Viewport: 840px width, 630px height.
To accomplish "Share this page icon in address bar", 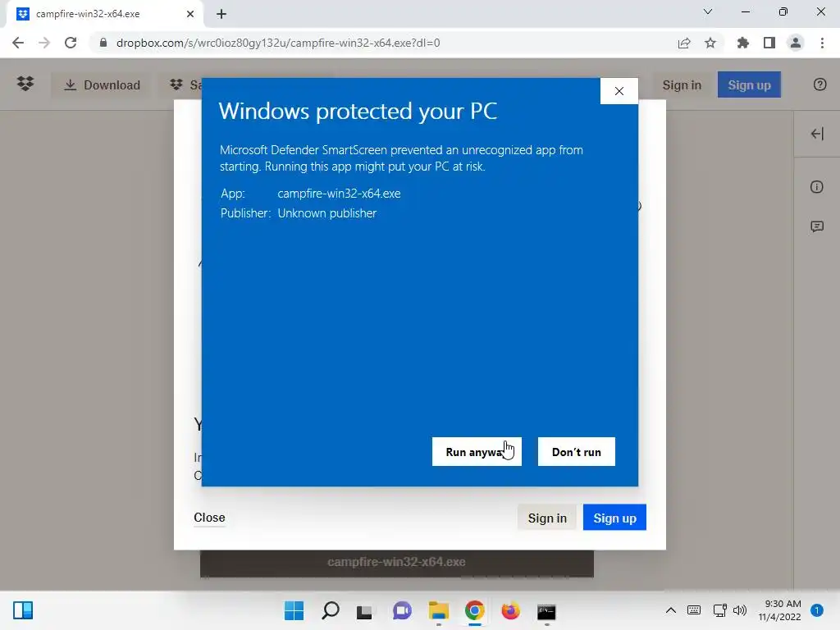I will pyautogui.click(x=684, y=43).
